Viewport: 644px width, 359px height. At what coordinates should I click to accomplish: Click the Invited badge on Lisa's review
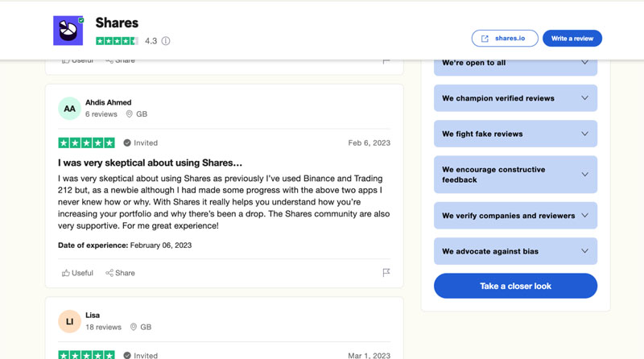pos(140,355)
